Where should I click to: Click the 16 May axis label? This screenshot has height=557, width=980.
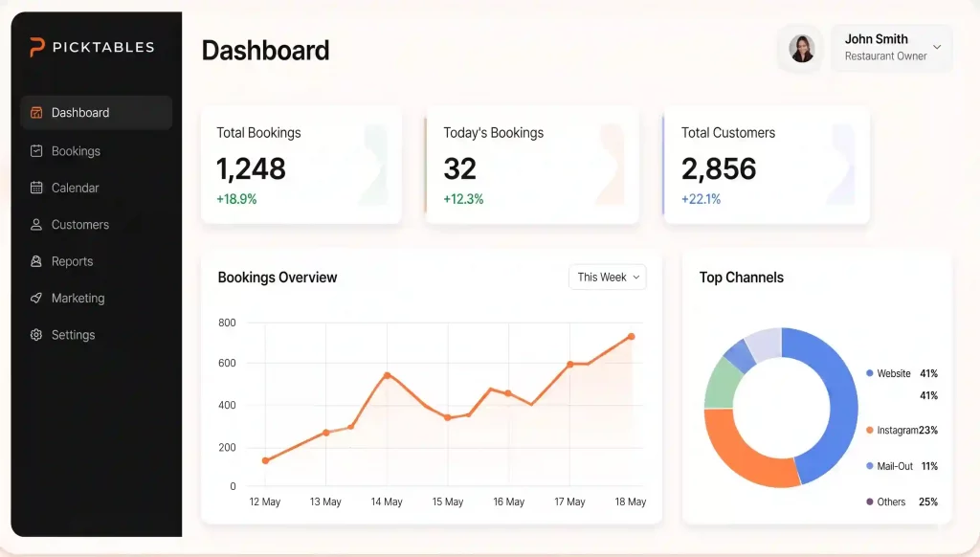coord(509,501)
